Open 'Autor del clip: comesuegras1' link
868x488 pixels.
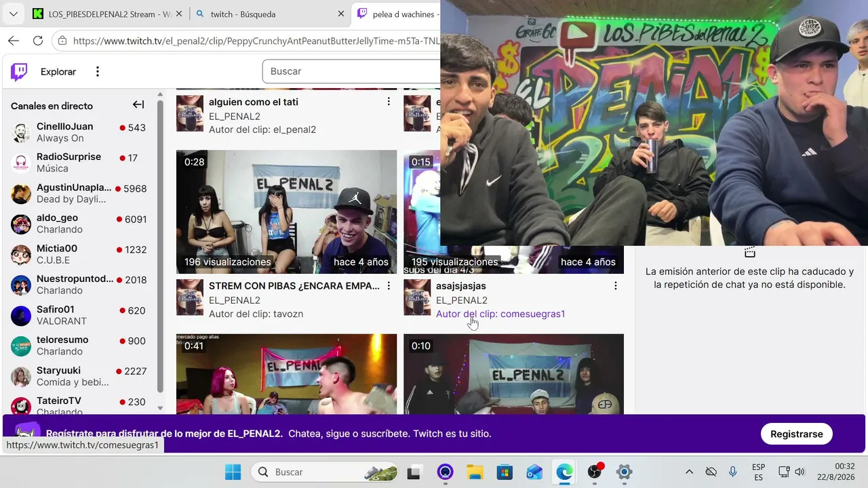(500, 314)
